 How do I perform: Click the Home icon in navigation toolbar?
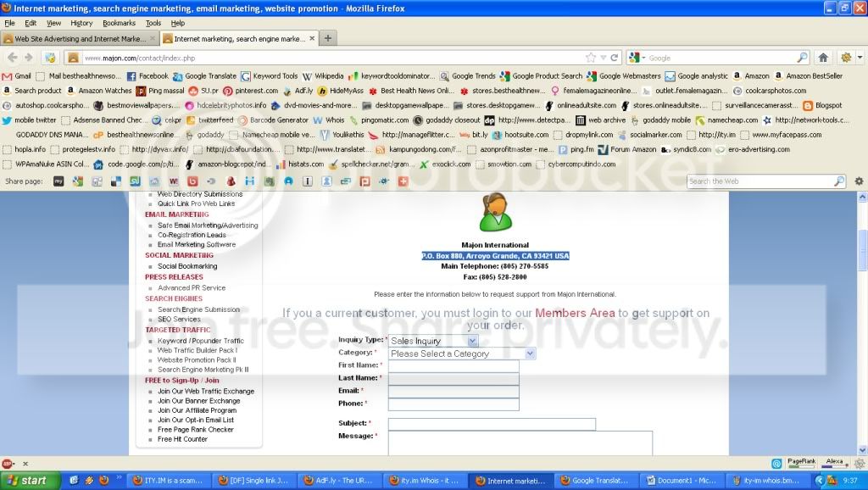click(x=823, y=58)
